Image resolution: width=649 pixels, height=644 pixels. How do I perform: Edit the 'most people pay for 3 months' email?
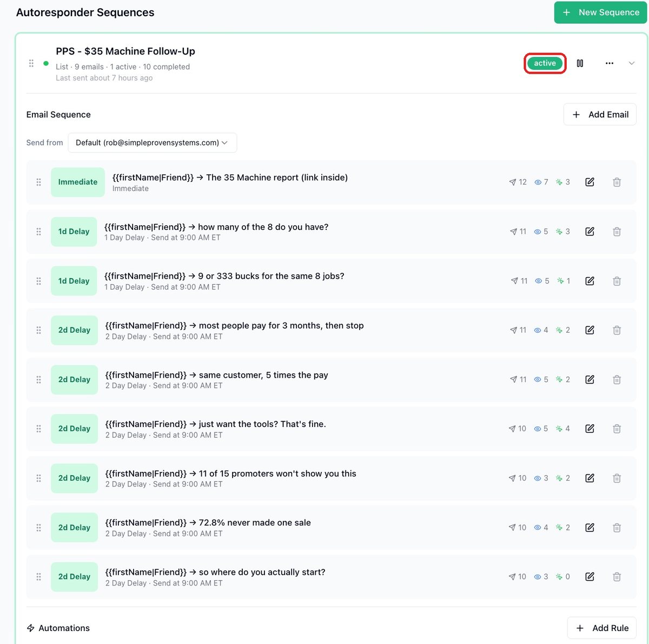[590, 330]
